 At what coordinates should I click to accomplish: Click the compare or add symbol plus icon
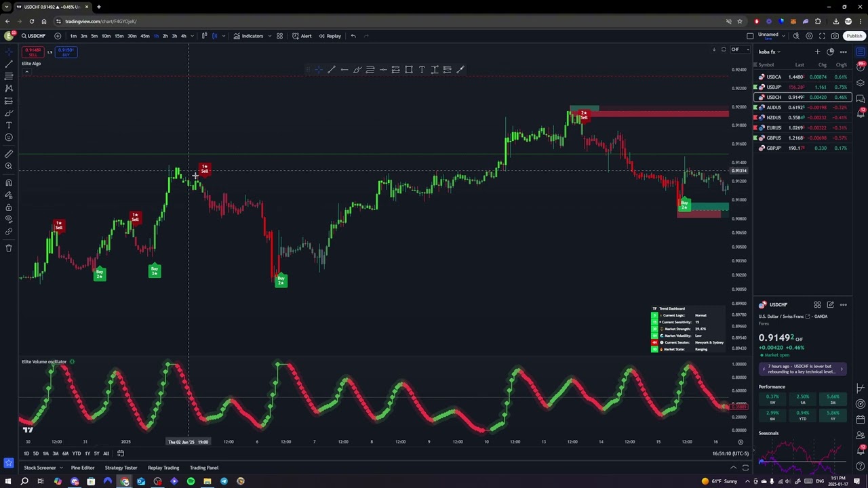click(x=58, y=36)
